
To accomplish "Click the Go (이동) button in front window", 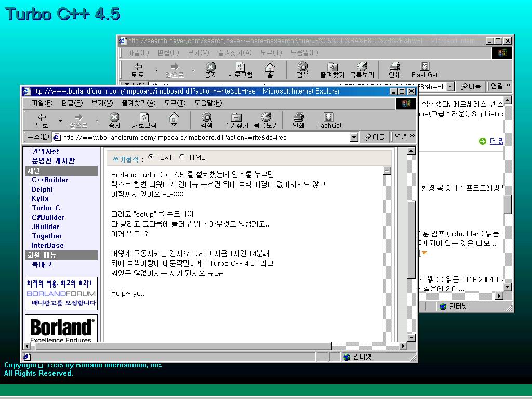I will [375, 137].
